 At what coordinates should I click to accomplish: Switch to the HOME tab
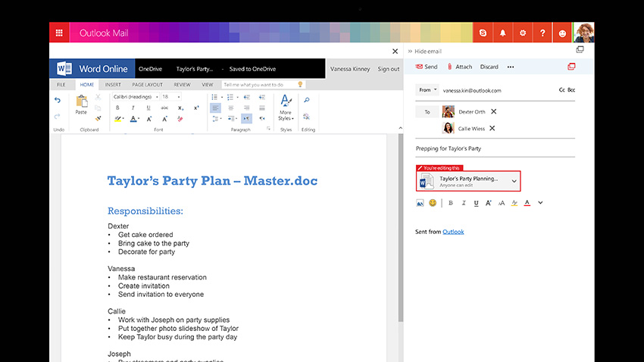[x=86, y=85]
